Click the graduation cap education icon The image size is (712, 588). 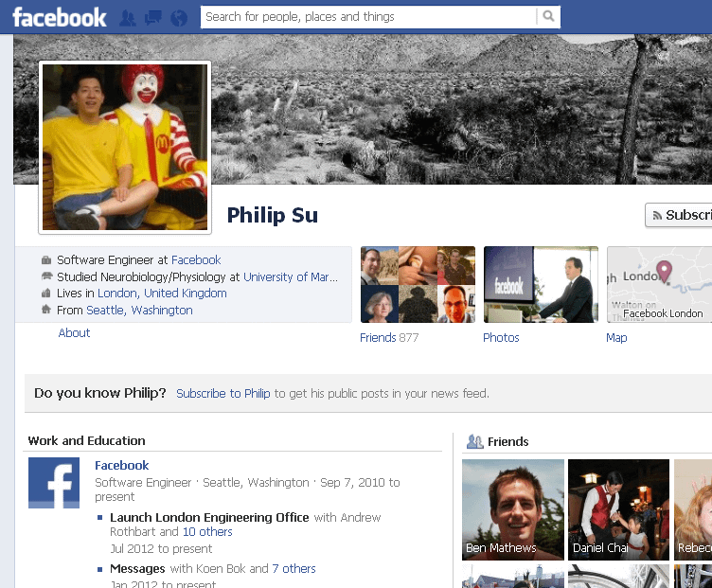tap(46, 276)
